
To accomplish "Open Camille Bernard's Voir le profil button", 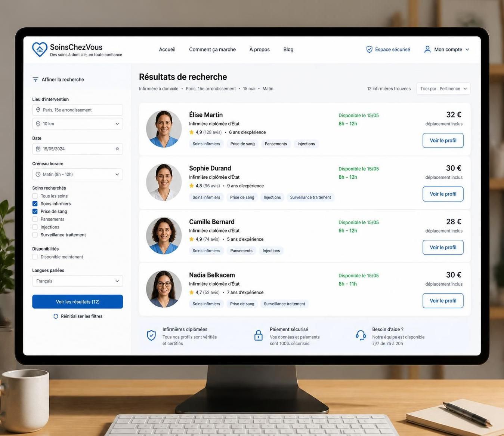I will (443, 248).
